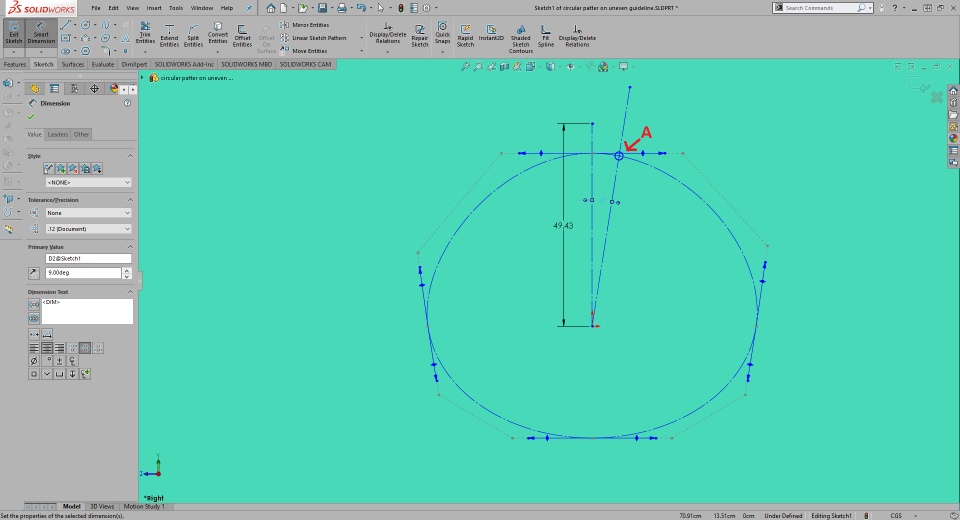Select the Polygon sketch tool
This screenshot has height=520, width=960.
[86, 51]
